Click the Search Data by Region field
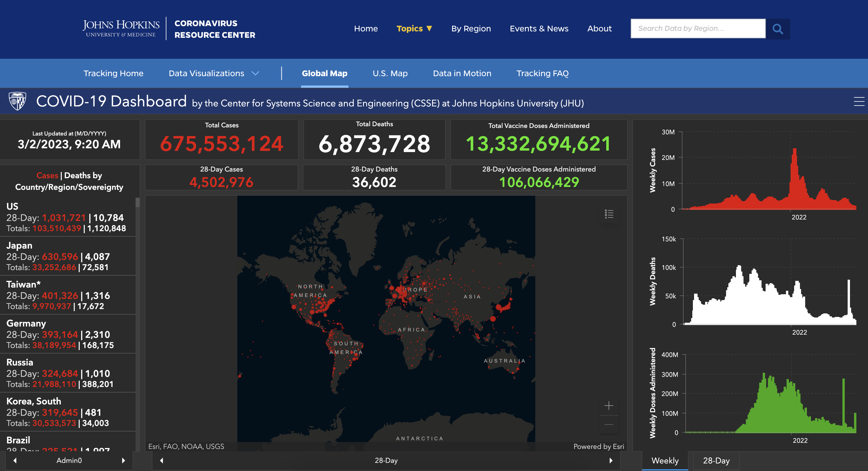The height and width of the screenshot is (471, 868). [x=698, y=28]
